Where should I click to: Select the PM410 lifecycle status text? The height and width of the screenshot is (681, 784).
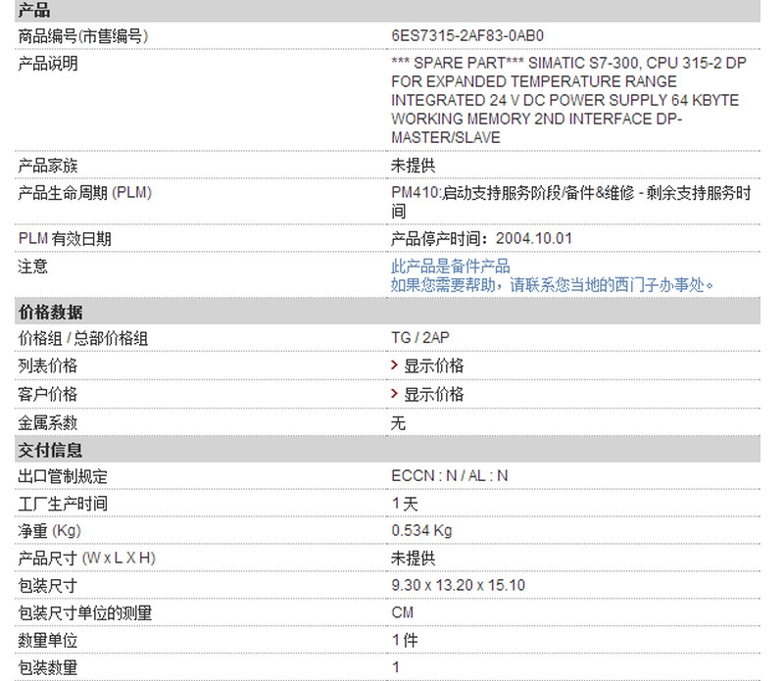pyautogui.click(x=571, y=202)
